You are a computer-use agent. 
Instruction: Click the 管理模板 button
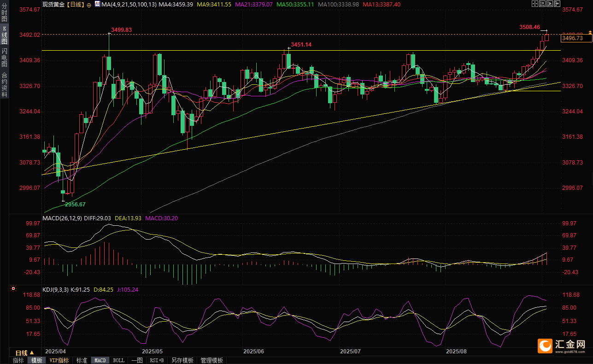[212, 360]
